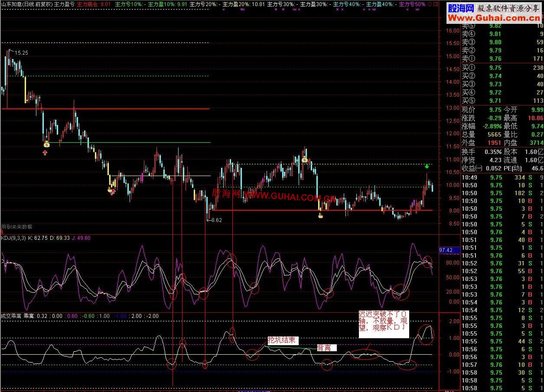The width and height of the screenshot is (544, 392).
Task: Click the 内盘 value 3714
Action: point(536,143)
